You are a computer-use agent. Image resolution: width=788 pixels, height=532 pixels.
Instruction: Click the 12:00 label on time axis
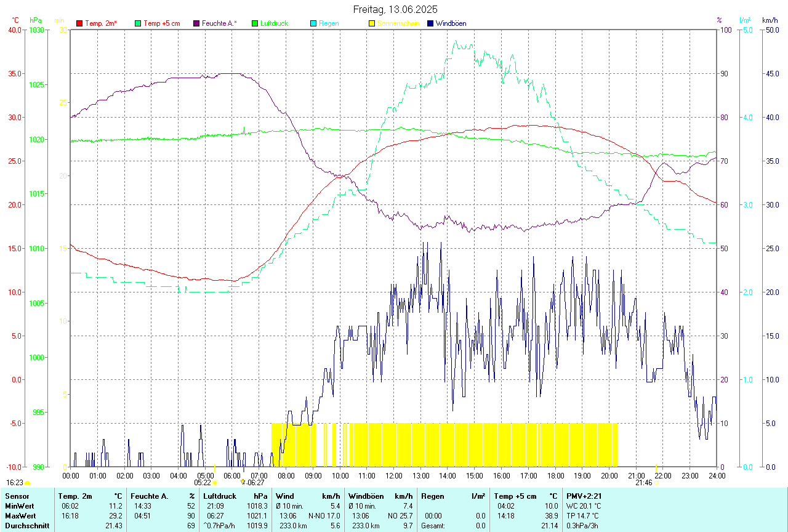click(x=393, y=475)
